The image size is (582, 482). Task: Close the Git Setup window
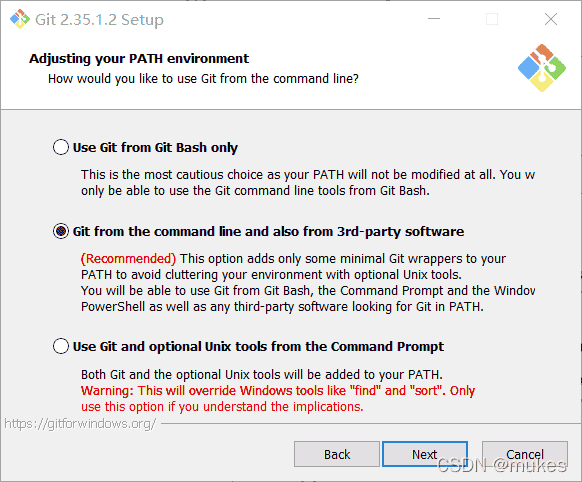click(551, 19)
